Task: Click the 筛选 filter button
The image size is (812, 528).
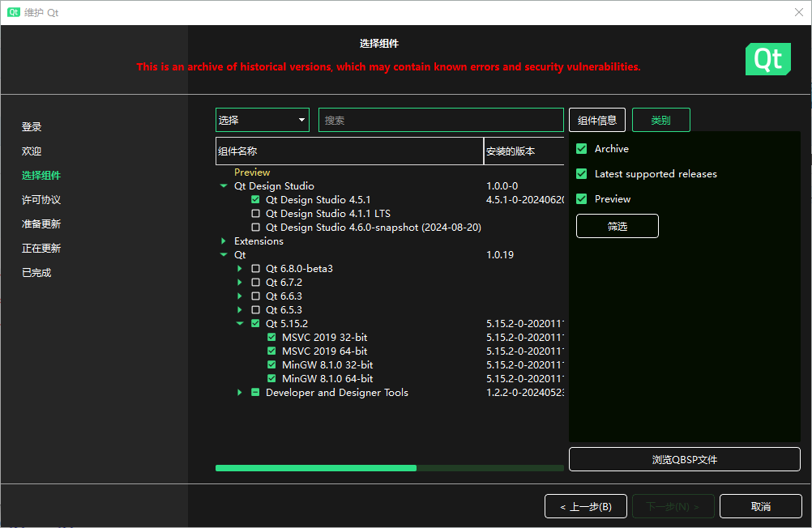Action: coord(617,226)
